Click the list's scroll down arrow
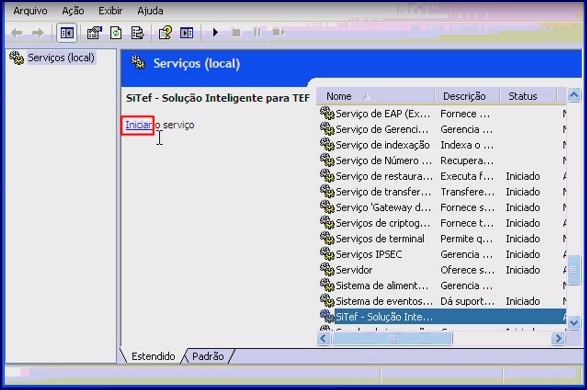Screen dimensions: 587x390 point(574,322)
